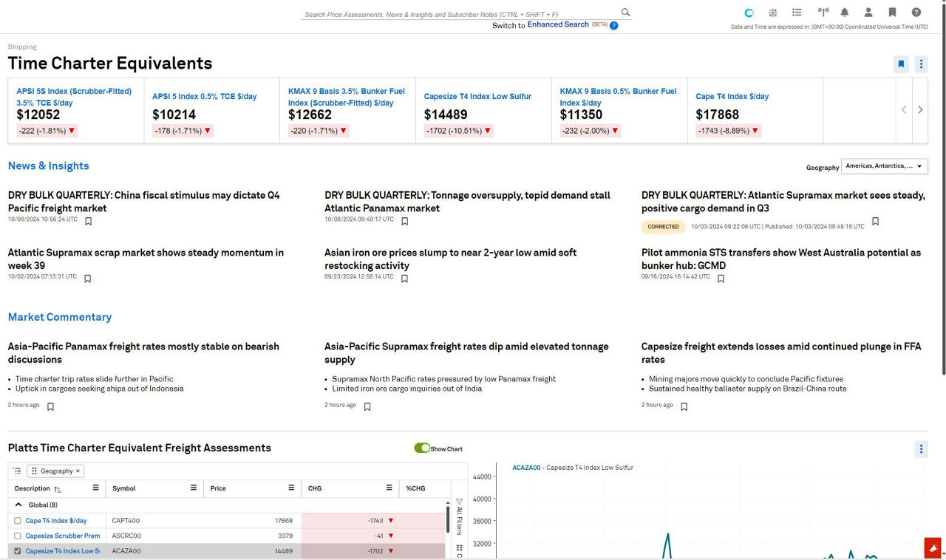Open the Capesize freight extends losses commentary
Image resolution: width=946 pixels, height=560 pixels.
[780, 352]
